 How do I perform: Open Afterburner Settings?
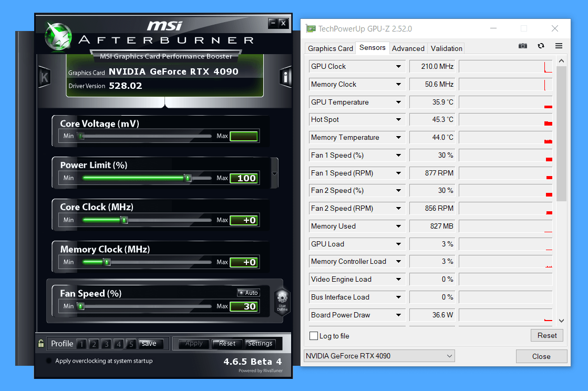tap(260, 344)
